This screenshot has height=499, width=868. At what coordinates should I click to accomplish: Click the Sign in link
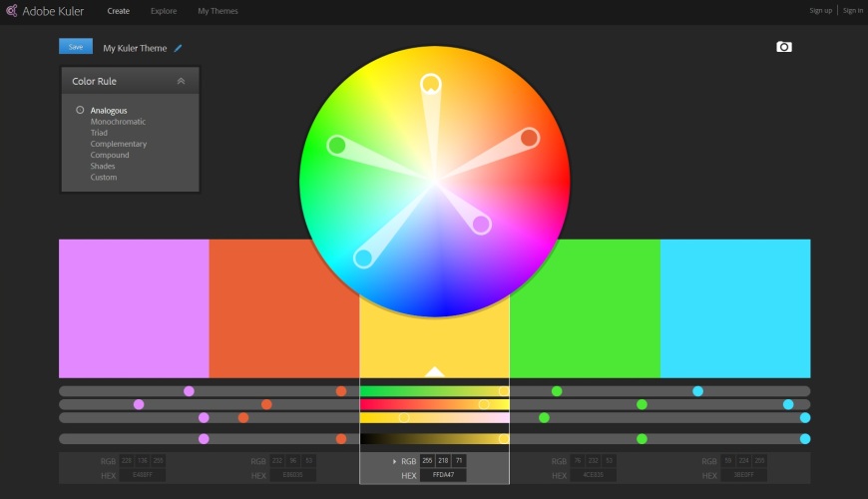852,11
